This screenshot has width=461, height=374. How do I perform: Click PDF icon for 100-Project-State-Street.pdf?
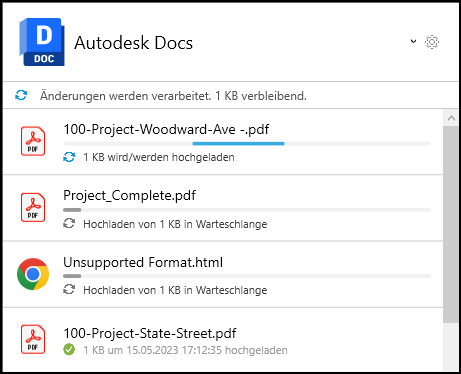(x=33, y=339)
